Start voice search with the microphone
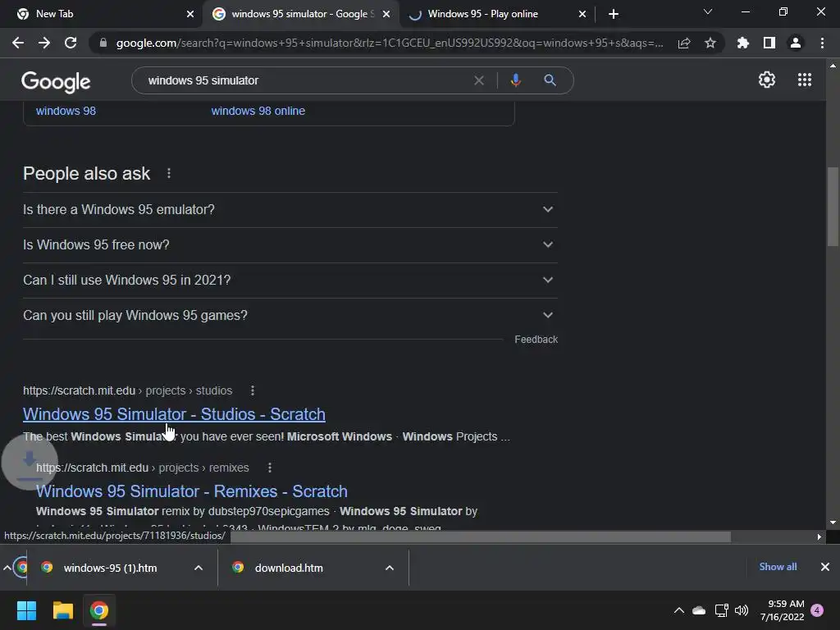Screen dimensions: 840x630 point(515,80)
